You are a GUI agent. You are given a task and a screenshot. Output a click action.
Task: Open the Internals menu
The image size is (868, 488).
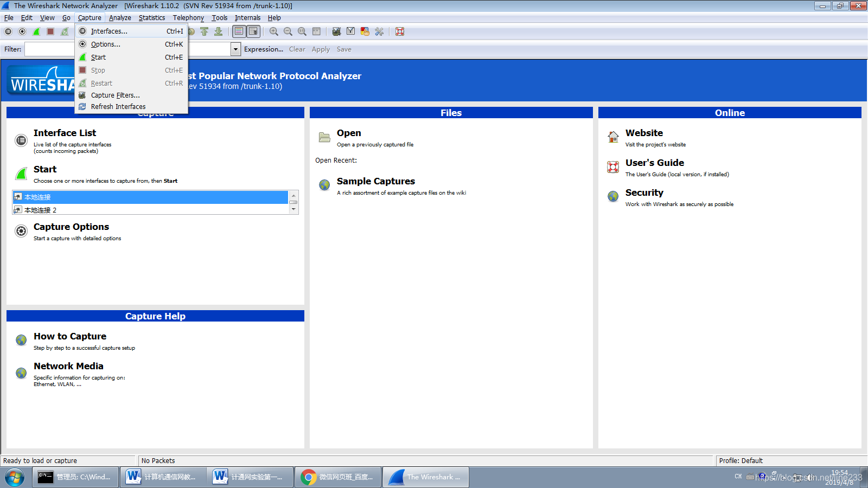[x=247, y=18]
